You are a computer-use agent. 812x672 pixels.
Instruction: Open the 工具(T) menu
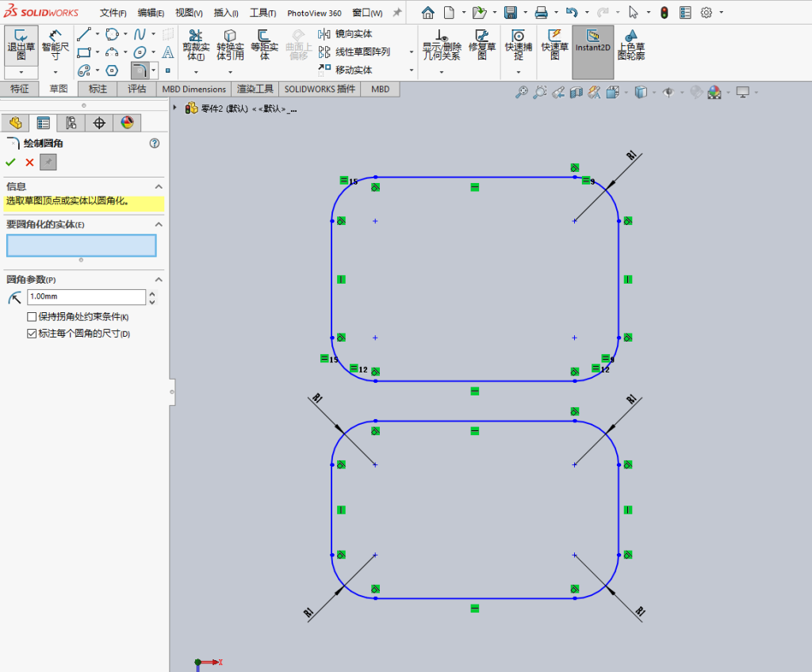(x=262, y=13)
